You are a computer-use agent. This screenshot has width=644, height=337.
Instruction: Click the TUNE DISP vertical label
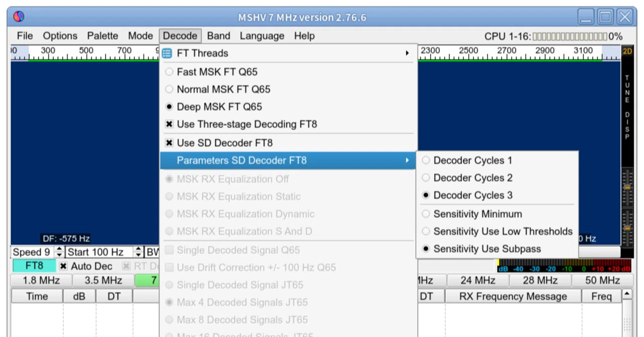click(x=627, y=107)
